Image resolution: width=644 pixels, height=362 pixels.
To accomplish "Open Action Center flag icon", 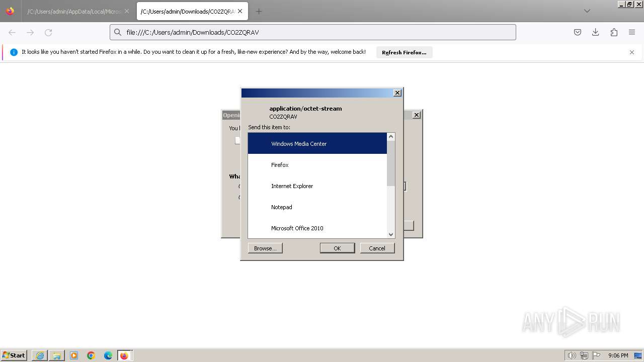I will coord(596,355).
